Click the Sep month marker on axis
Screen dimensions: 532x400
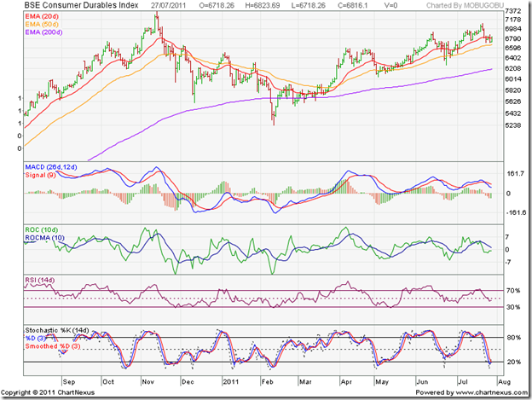(x=69, y=382)
